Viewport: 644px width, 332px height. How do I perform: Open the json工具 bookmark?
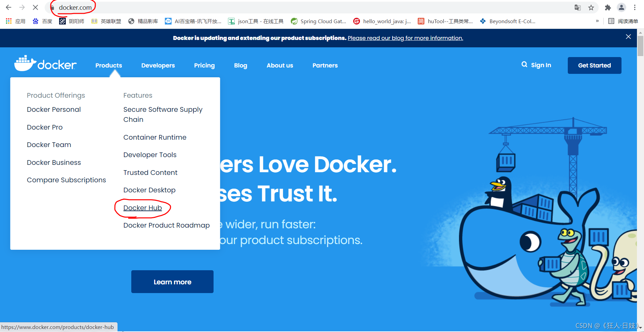pos(256,21)
